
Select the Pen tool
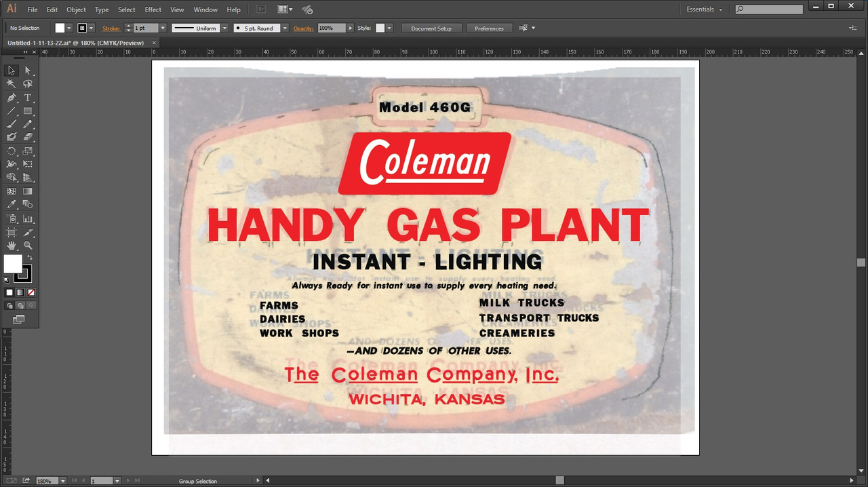point(12,98)
